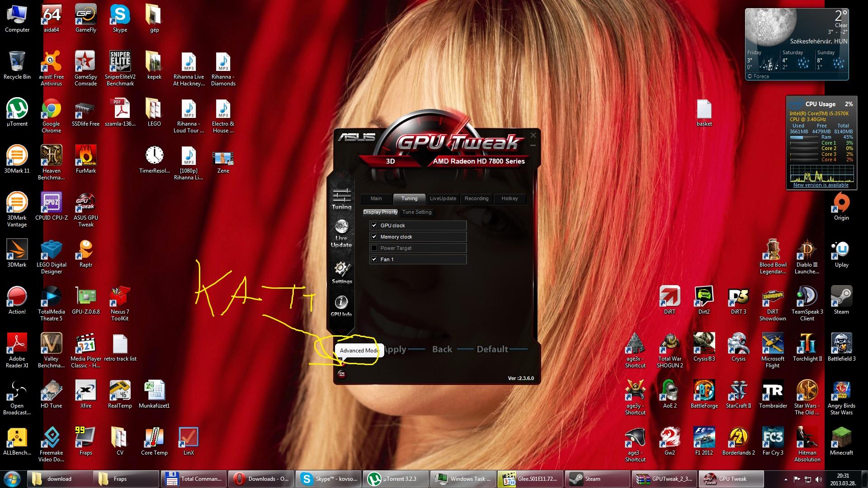Open the Settings gear in GPU Tweak sidebar
Screen dimensions: 868x488
(342, 272)
